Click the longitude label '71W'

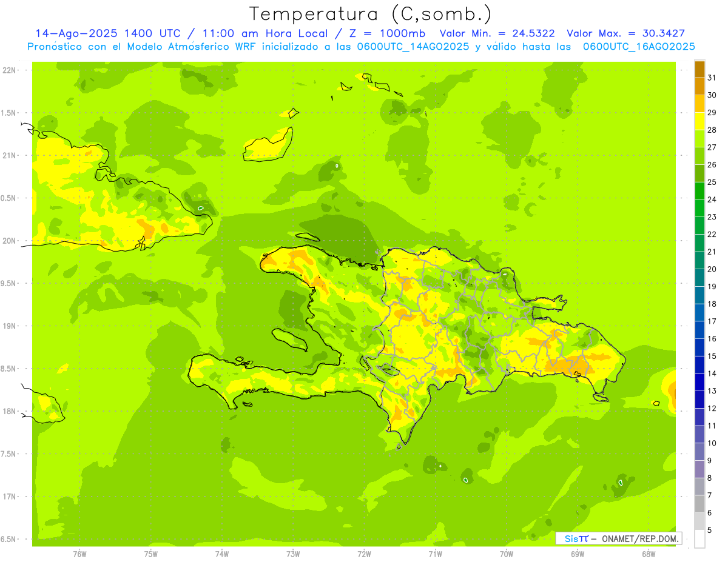(435, 554)
